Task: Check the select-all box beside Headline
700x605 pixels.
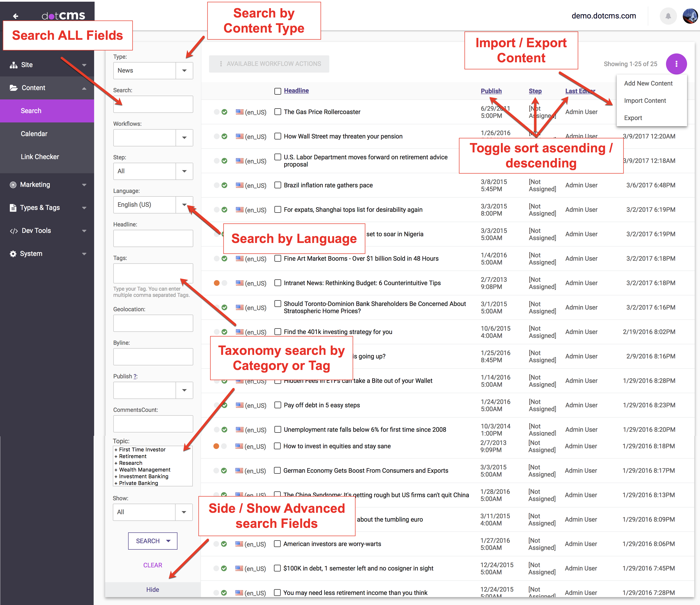Action: 278,91
